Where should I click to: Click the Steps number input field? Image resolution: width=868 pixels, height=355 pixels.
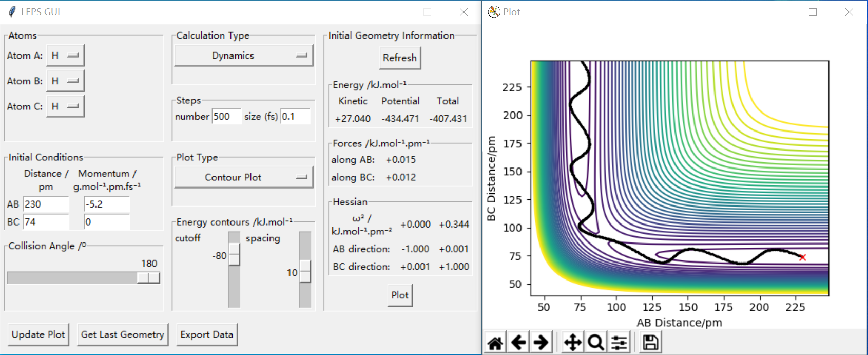coord(226,116)
